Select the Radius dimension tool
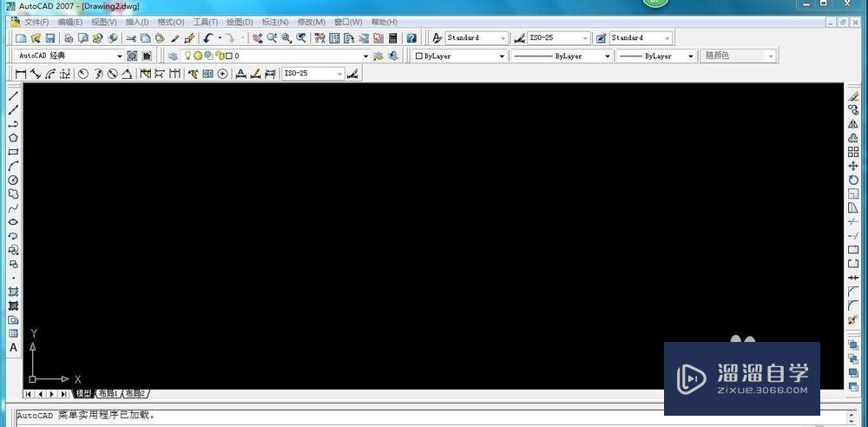Screen dimensions: 868x427 click(83, 74)
